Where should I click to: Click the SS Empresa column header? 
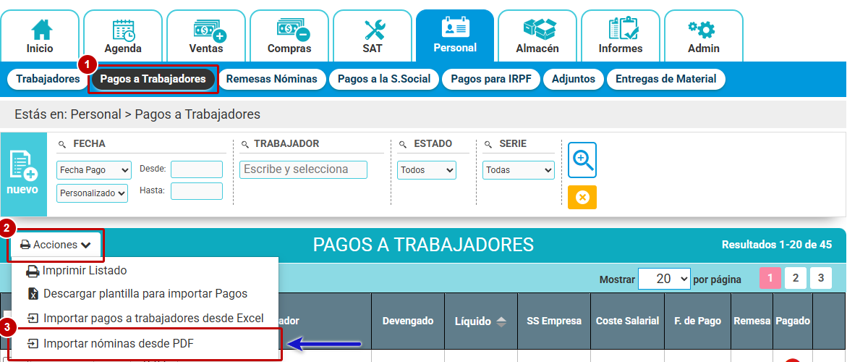pos(554,321)
